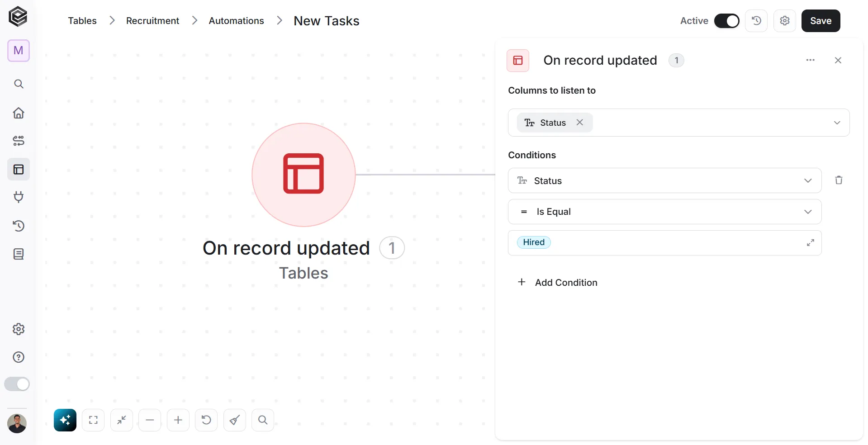Click the Hired value field
This screenshot has height=445, width=868.
coord(664,243)
